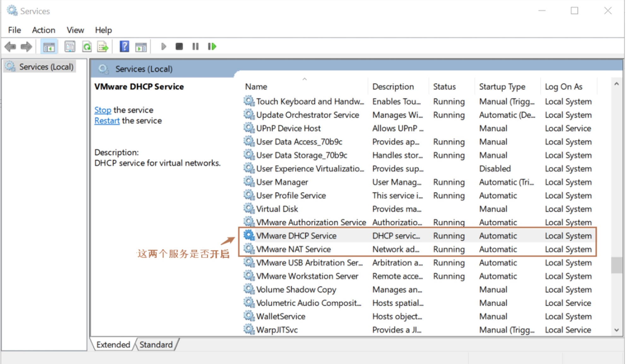The height and width of the screenshot is (364, 631).
Task: Select the VMware DHCP Service row name
Action: coord(296,236)
